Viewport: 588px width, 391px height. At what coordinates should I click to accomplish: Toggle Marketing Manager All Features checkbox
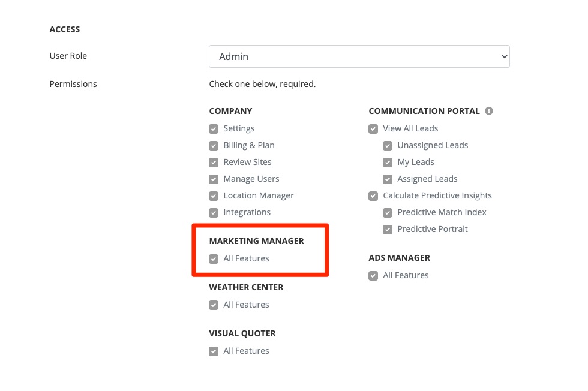[214, 258]
